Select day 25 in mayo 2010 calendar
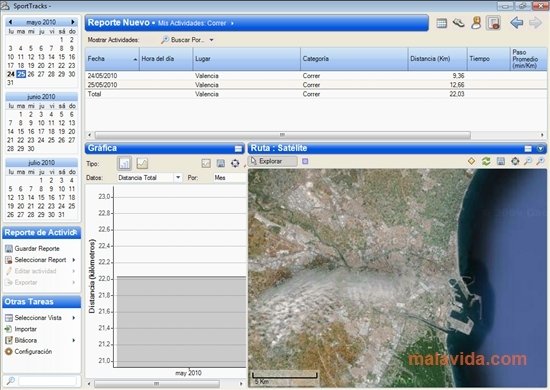 click(21, 74)
